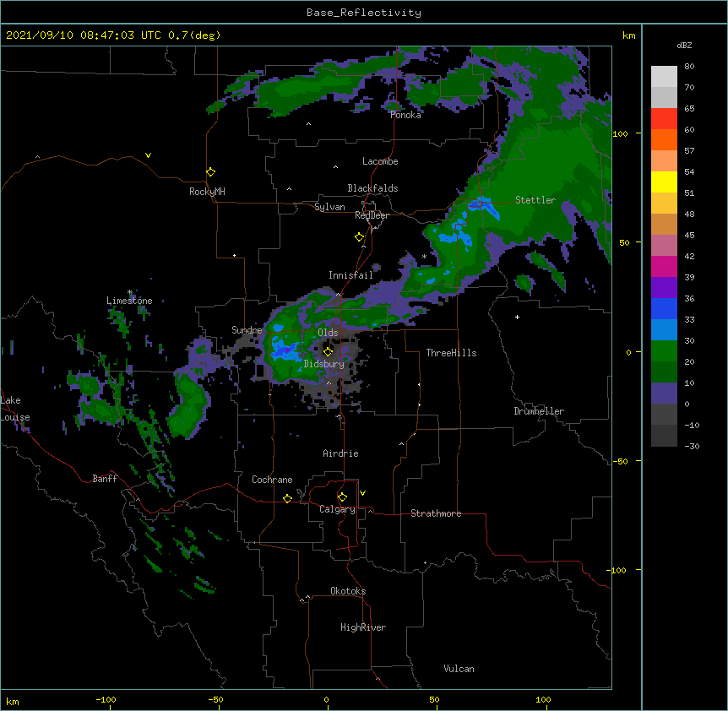Click the Base_Reflectivity title text
728x711 pixels.
point(364,13)
